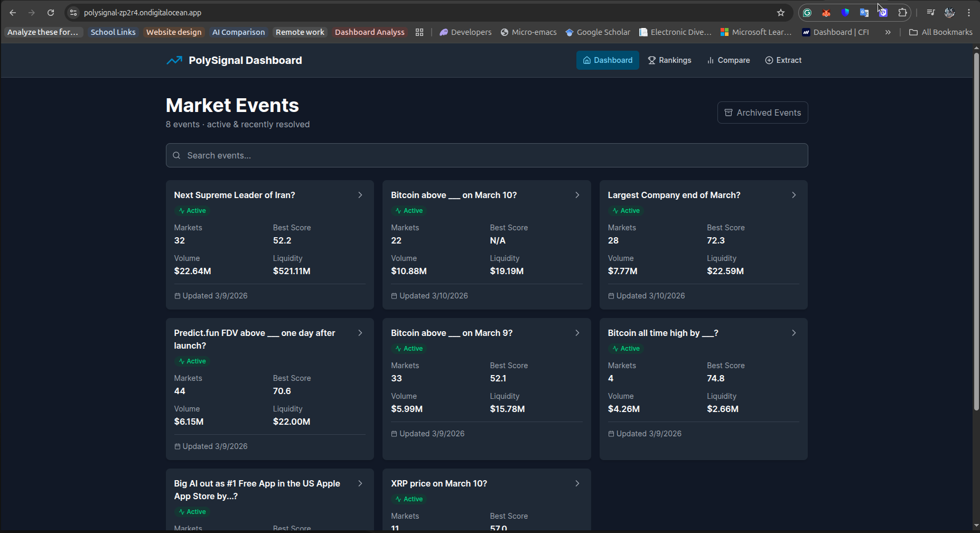Image resolution: width=980 pixels, height=533 pixels.
Task: Open the AI Comparison bookmark folder
Action: pyautogui.click(x=238, y=32)
